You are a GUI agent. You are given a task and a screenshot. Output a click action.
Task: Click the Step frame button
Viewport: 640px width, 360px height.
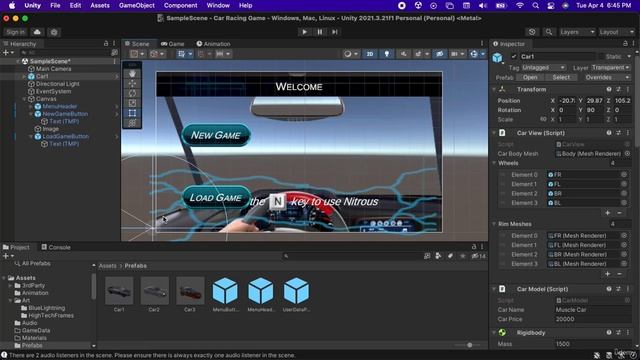click(x=335, y=32)
